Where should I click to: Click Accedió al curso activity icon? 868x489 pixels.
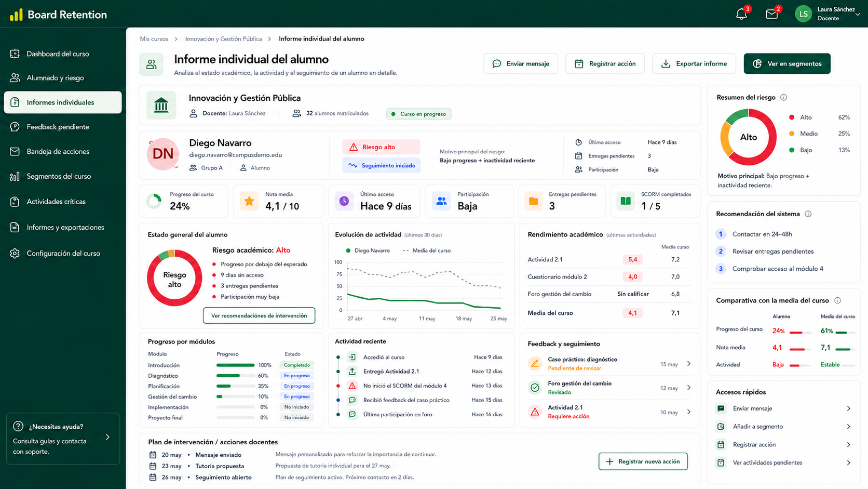click(352, 357)
